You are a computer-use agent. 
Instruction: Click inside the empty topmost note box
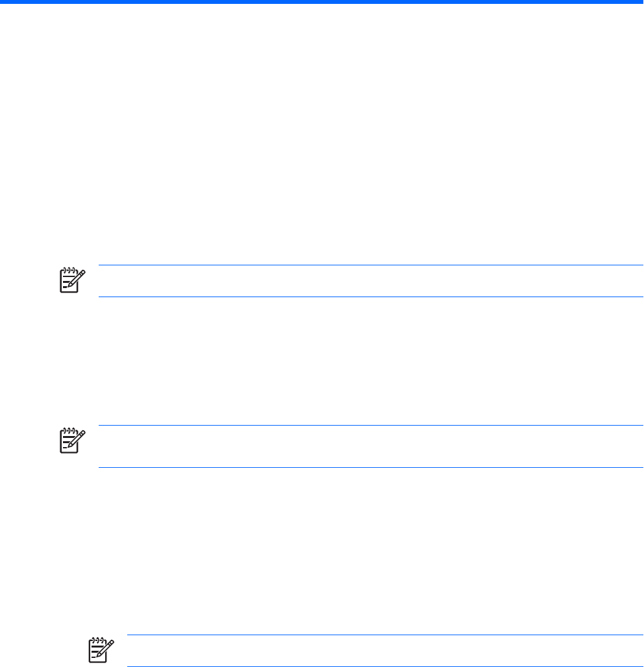point(371,281)
